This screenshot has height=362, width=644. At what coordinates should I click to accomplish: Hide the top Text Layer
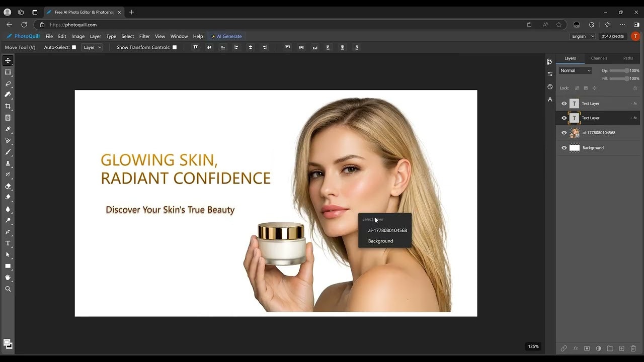point(564,104)
